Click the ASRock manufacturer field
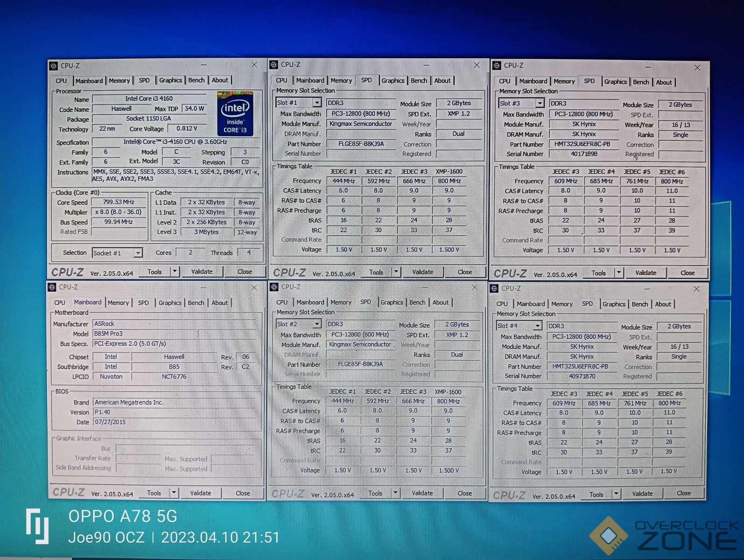The image size is (744, 560). (x=174, y=323)
